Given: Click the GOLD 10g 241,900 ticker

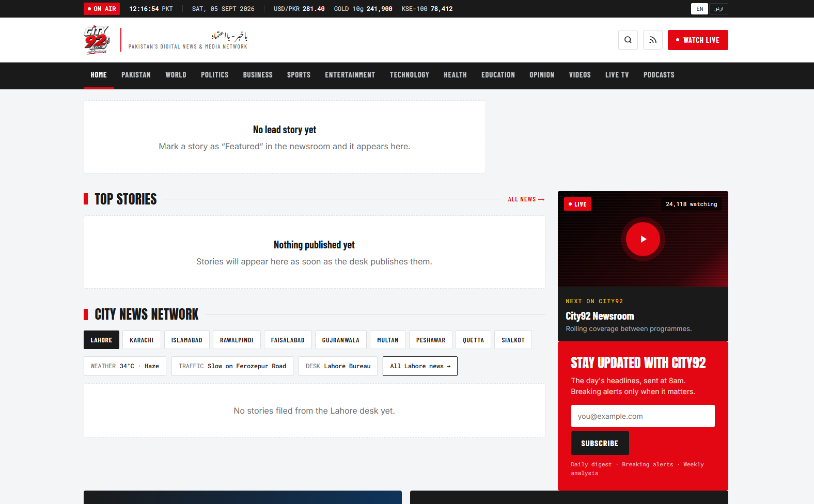Looking at the screenshot, I should (363, 9).
